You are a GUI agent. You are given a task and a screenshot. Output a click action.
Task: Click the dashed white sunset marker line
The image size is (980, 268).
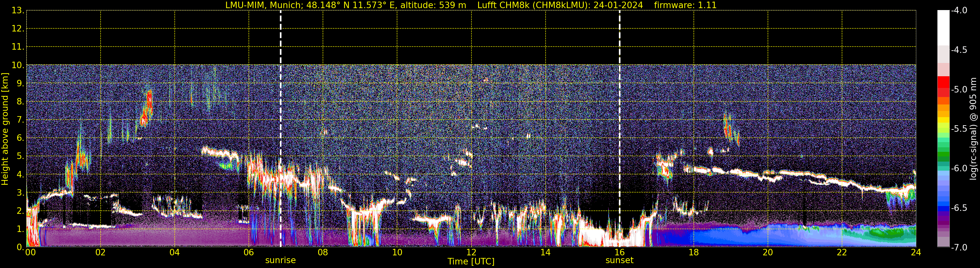coord(620,129)
